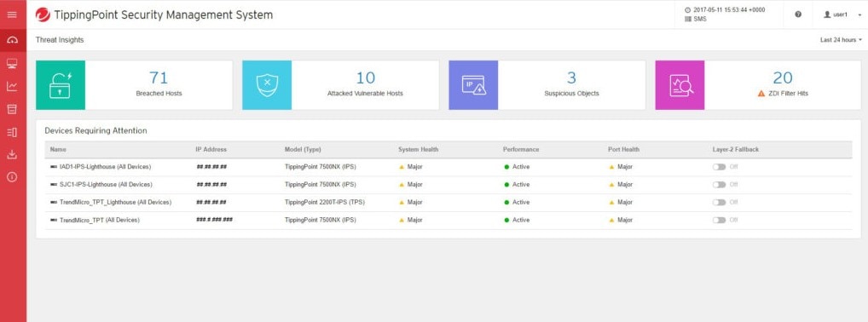Click System Health warning icon for IAD1-IPS-Lighthouse

[402, 166]
